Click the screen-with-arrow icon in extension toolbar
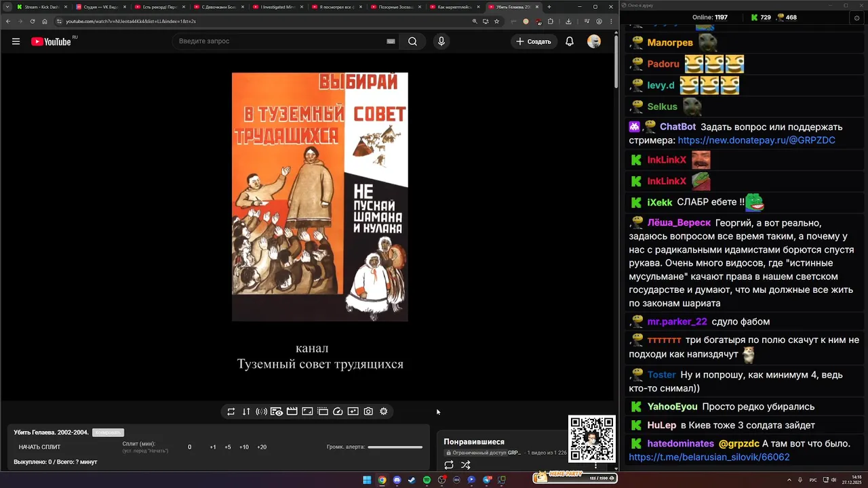 [307, 411]
